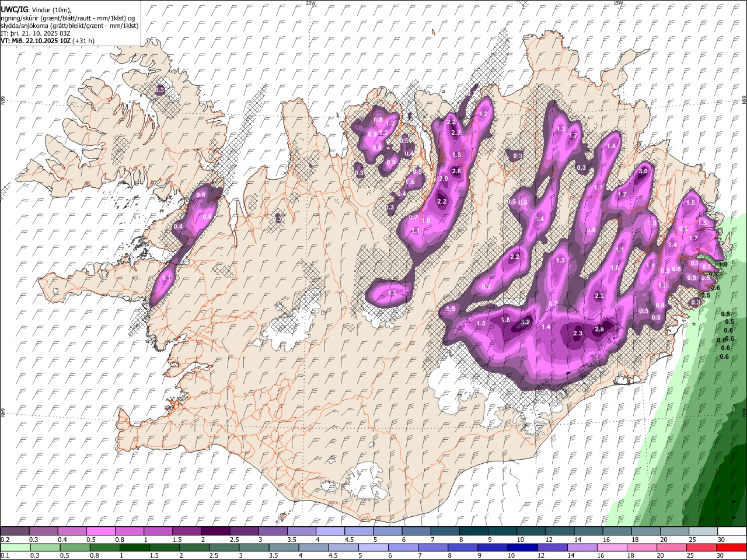This screenshot has height=560, width=747.
Task: Click the bright red swatch at rain scale 30
Action: [x=732, y=548]
